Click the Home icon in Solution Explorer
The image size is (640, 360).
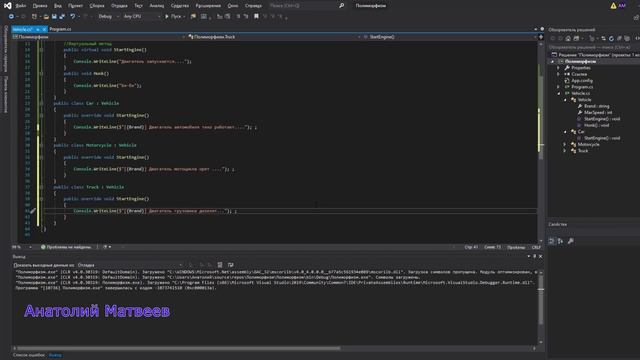click(568, 38)
